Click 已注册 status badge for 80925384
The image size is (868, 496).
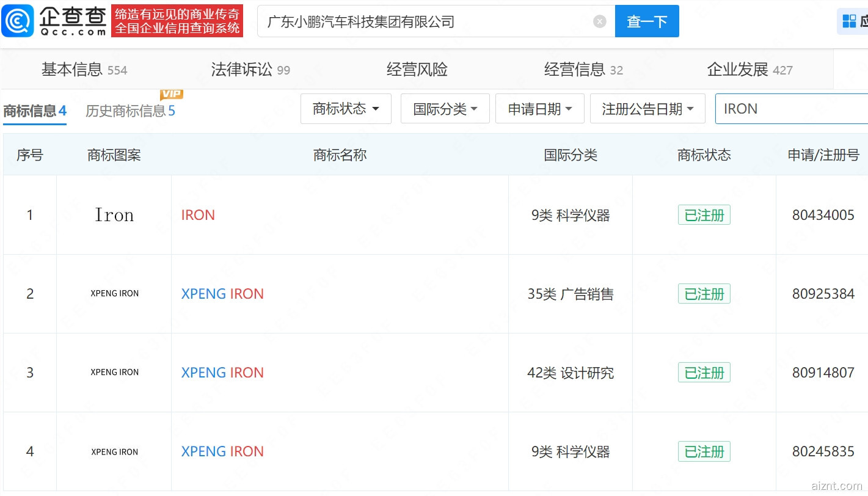(704, 294)
